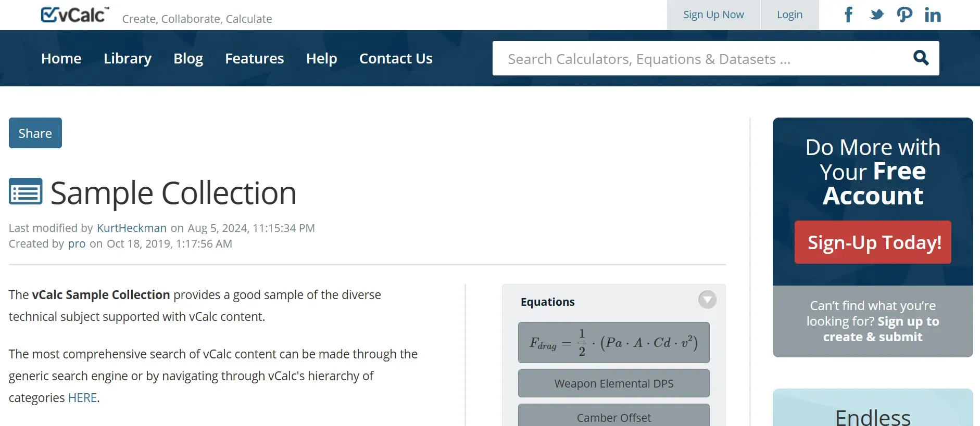This screenshot has width=980, height=426.
Task: Open the Library menu item
Action: tap(128, 58)
